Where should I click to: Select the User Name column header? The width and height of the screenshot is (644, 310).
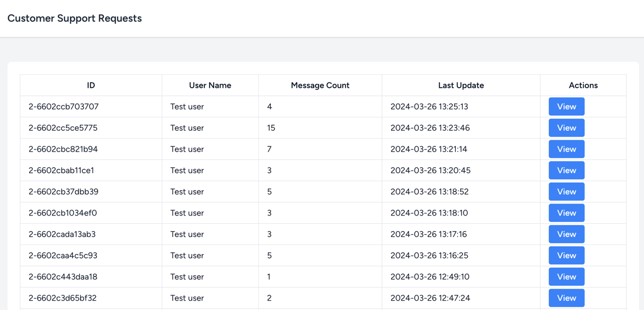[x=210, y=85]
